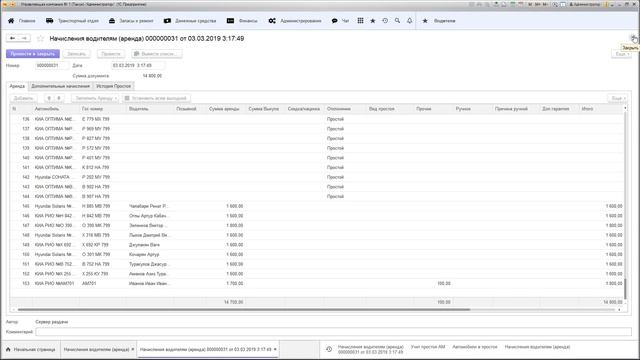Screen dimensions: 640x360
Task: Open the Финансы section
Action: pyautogui.click(x=242, y=20)
